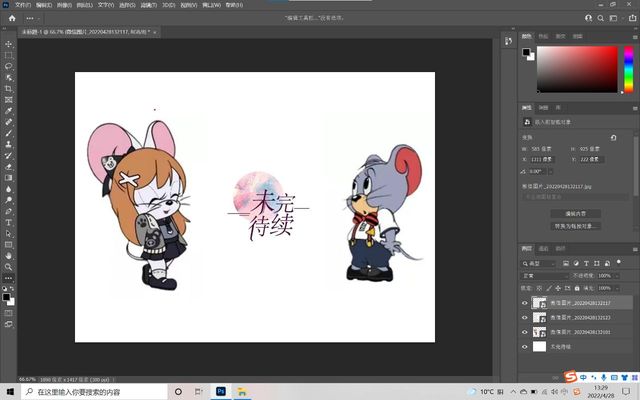Open the 文件 (File) menu
Screen dimensions: 640x400
click(21, 5)
